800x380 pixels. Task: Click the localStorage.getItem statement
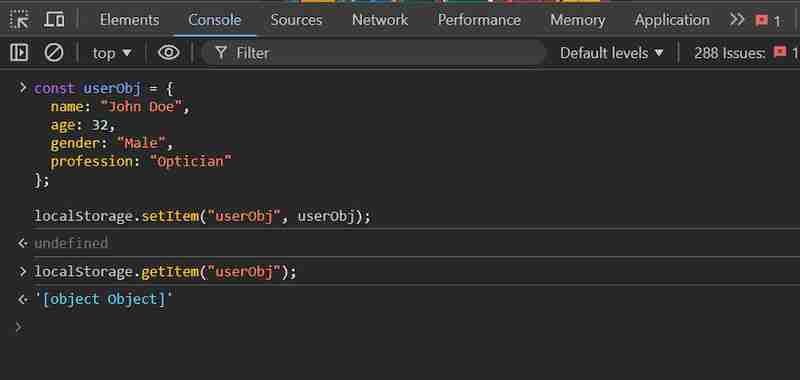[165, 272]
